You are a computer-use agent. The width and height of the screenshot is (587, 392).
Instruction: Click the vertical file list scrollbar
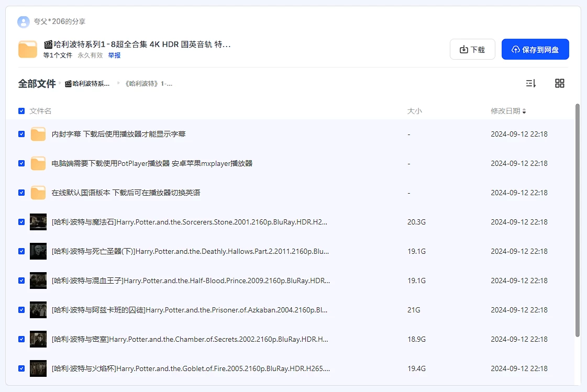click(577, 220)
